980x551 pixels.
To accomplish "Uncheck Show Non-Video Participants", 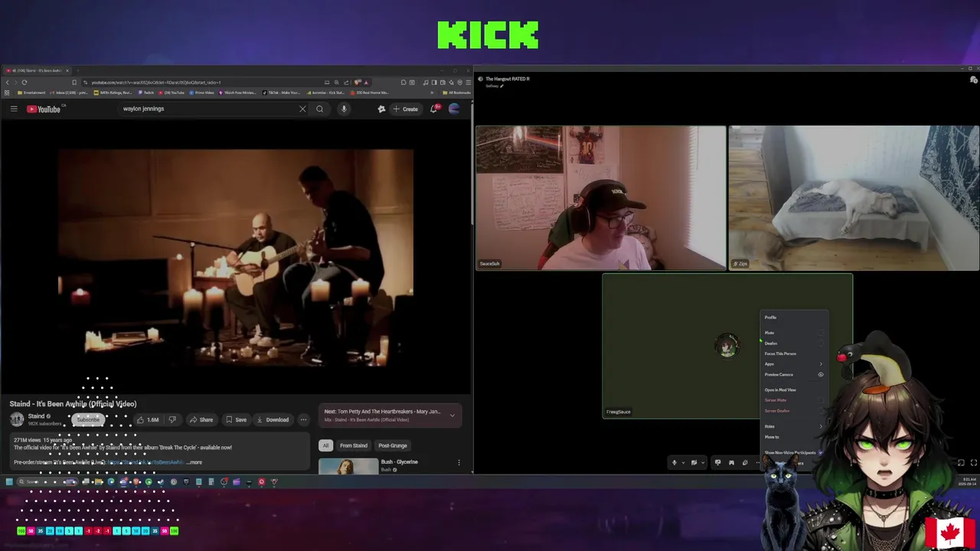I will point(820,453).
